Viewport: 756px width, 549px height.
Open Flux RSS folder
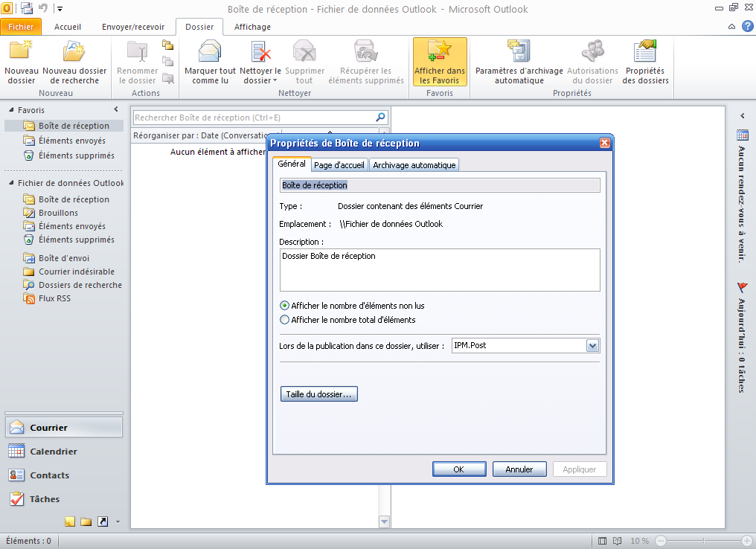pos(54,299)
